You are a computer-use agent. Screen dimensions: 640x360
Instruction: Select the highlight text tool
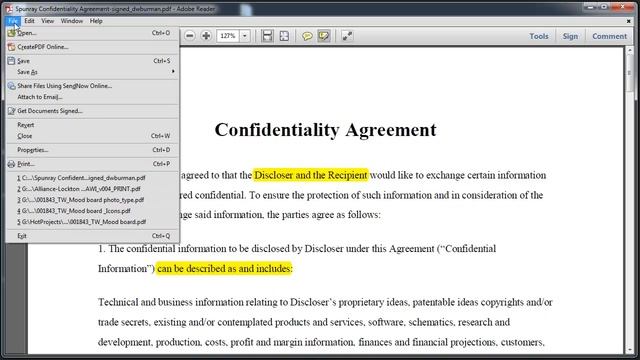pyautogui.click(x=324, y=36)
